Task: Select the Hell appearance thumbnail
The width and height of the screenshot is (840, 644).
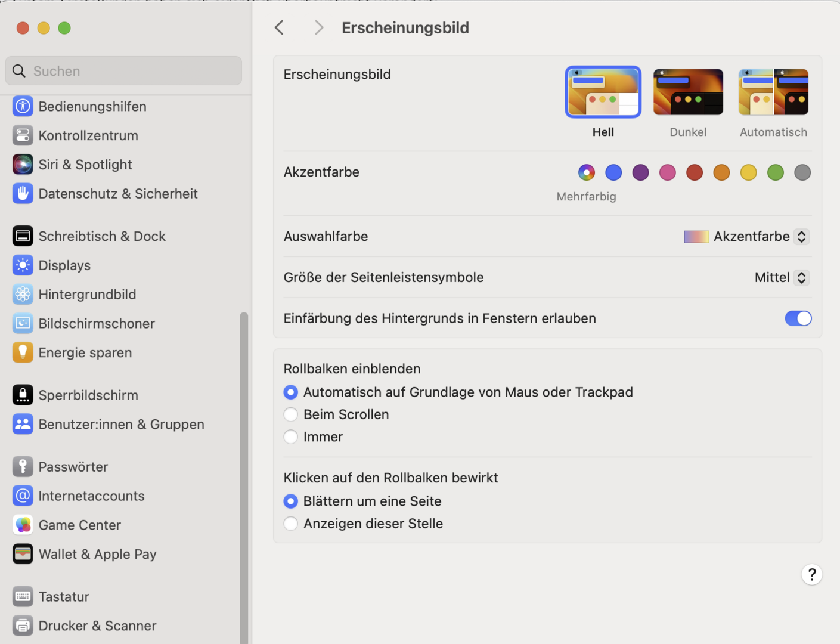Action: tap(603, 92)
